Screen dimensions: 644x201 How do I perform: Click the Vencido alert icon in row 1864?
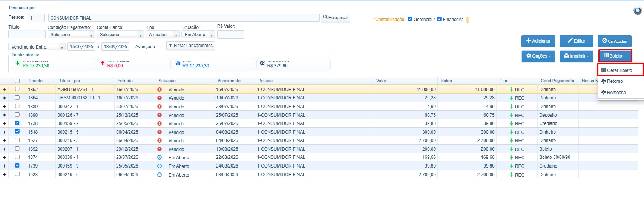(159, 98)
